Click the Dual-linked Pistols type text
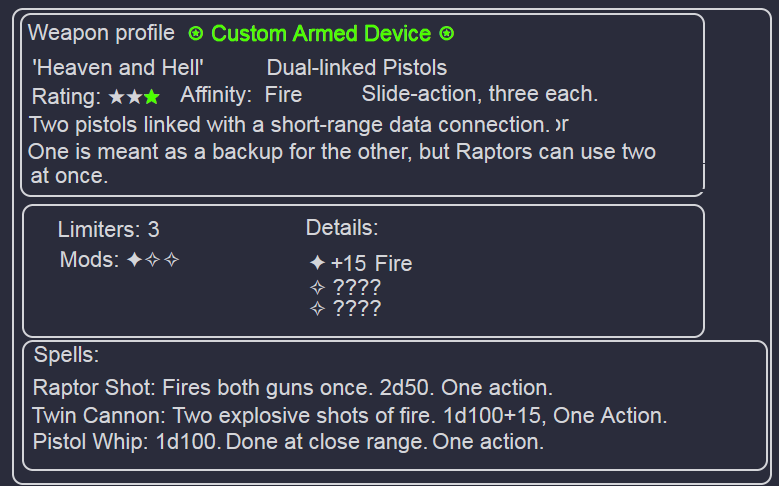The height and width of the screenshot is (486, 779). pos(357,68)
